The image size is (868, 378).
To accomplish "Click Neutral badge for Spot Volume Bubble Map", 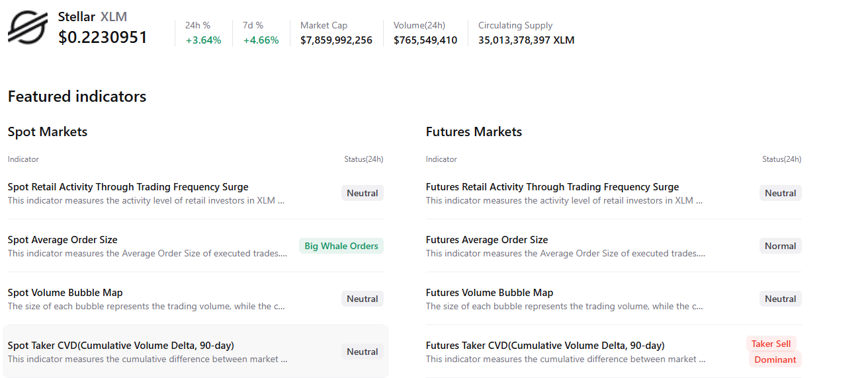I will coord(363,299).
